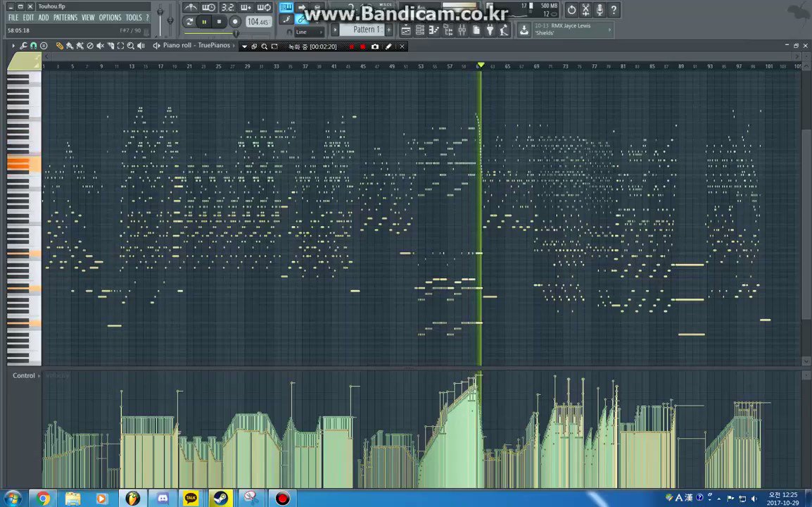Adjust the master pitch slider

[170, 19]
